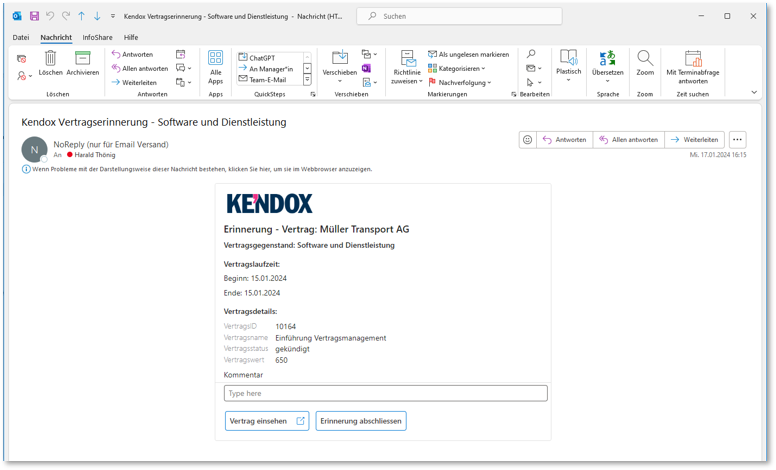
Task: Click the Übersetzen icon
Action: 607,58
